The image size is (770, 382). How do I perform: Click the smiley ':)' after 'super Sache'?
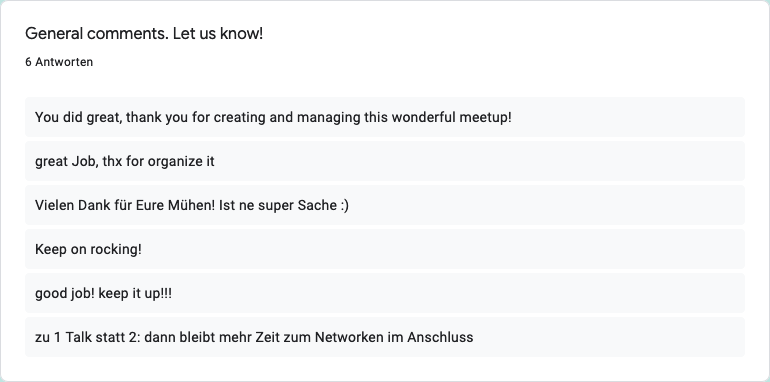[344, 206]
